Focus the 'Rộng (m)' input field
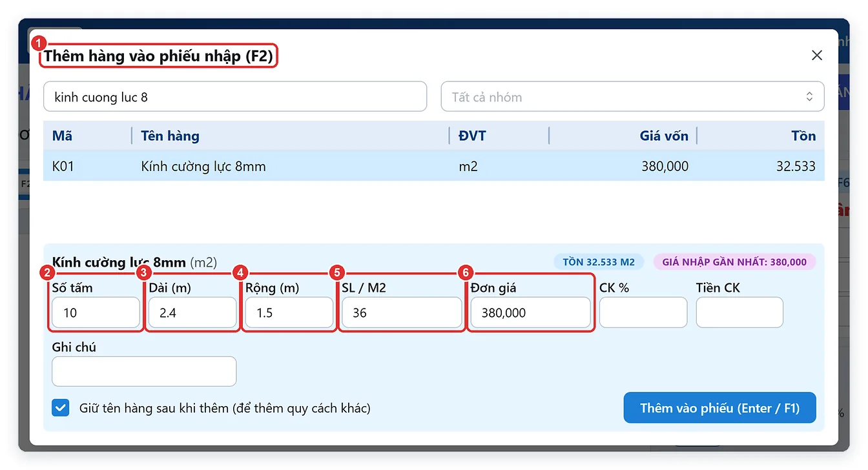 [x=289, y=312]
